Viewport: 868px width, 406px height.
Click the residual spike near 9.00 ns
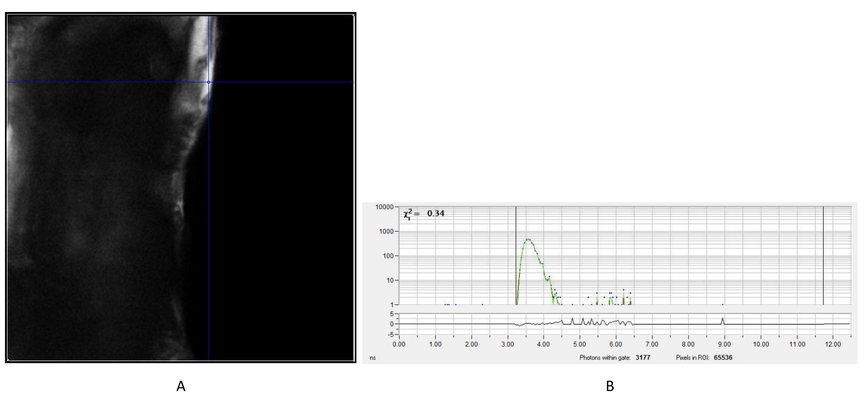pyautogui.click(x=722, y=319)
